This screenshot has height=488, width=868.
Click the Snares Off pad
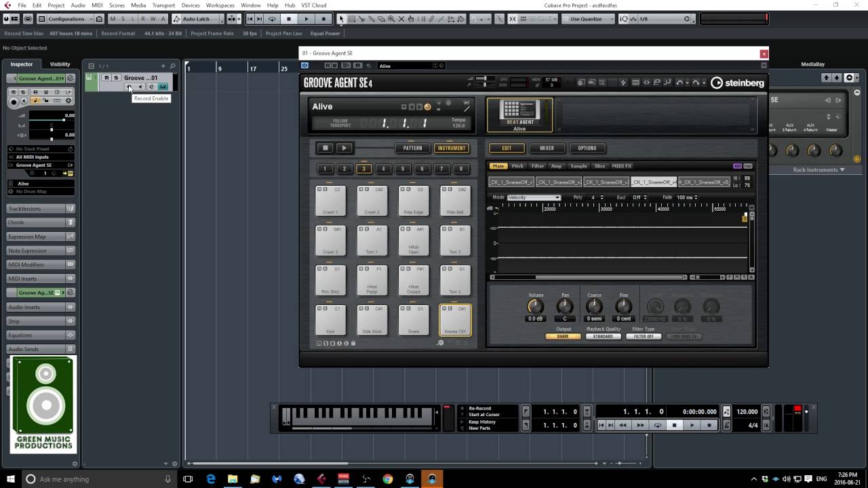tap(455, 320)
